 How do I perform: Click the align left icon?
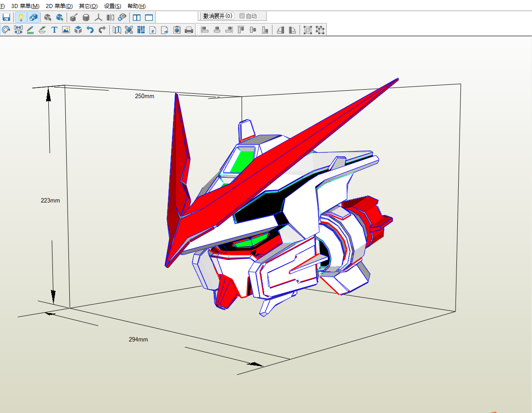(x=205, y=30)
